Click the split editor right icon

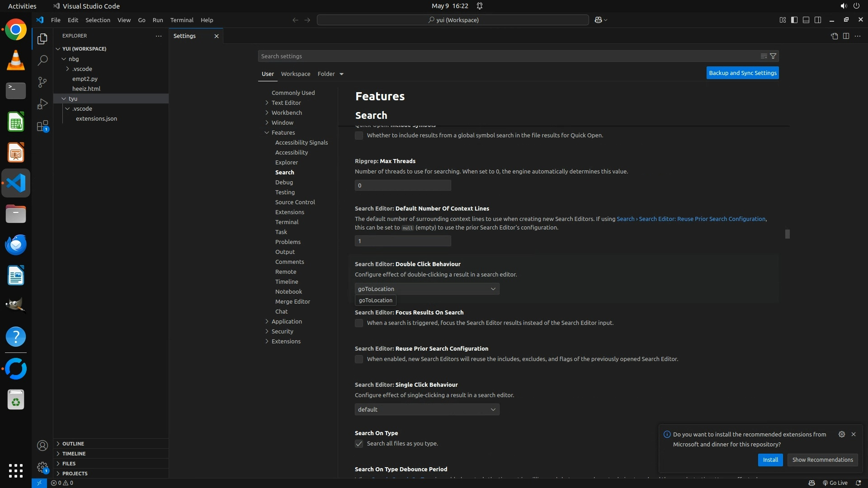pos(846,36)
